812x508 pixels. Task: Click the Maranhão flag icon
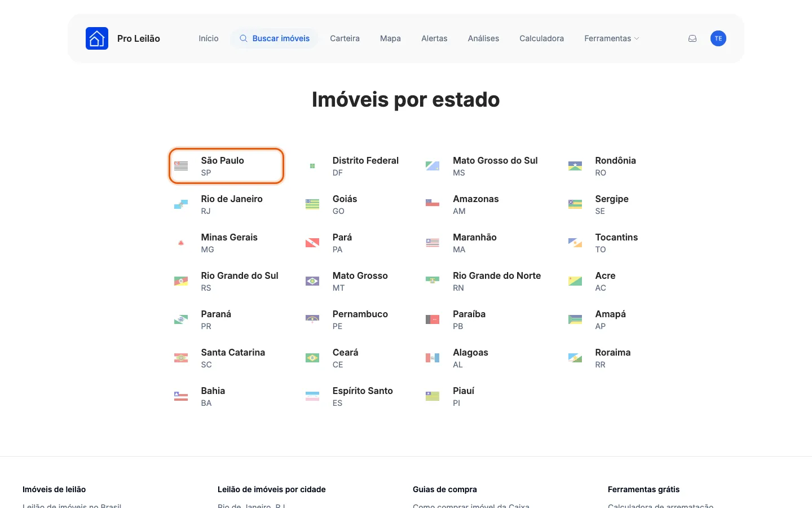(x=433, y=243)
